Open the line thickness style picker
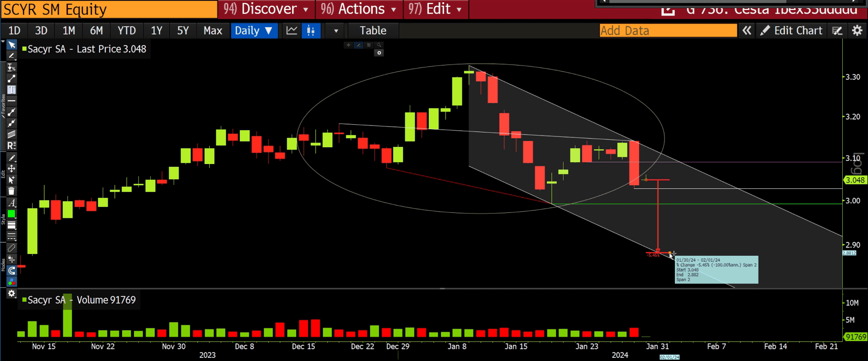Screen dimensions: 868x361 (12, 225)
